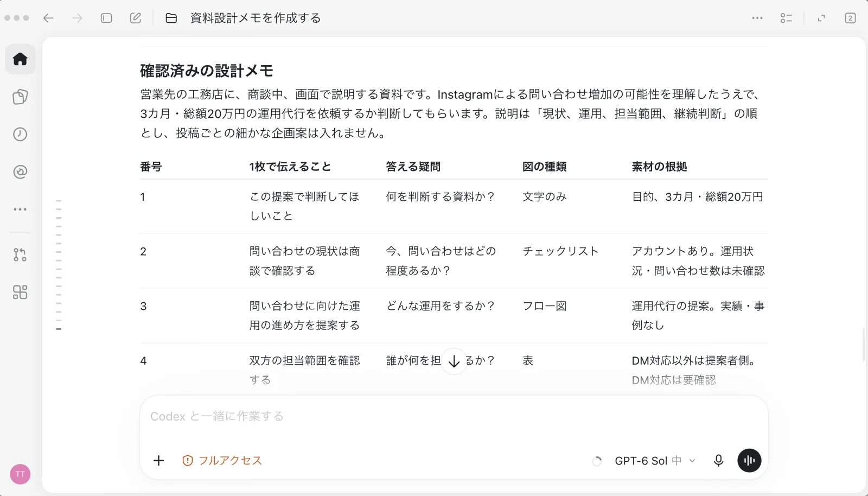The height and width of the screenshot is (496, 868).
Task: Open the フルアクセス permission selector
Action: 222,461
